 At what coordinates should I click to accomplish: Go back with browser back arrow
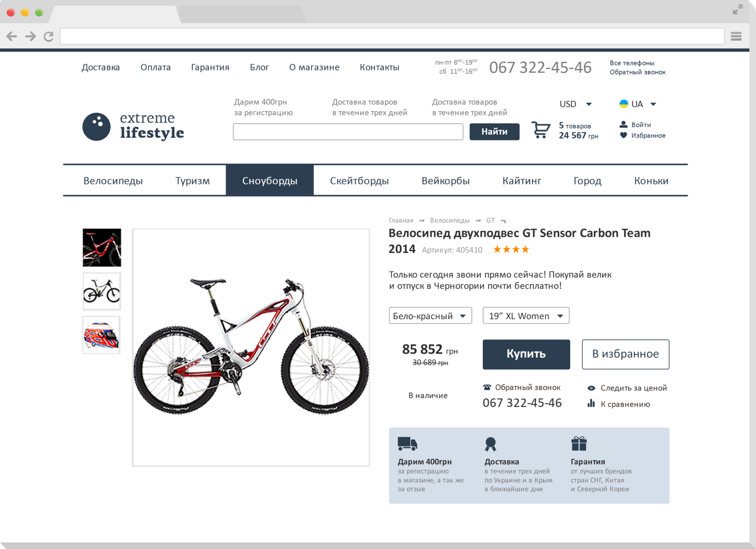(12, 36)
